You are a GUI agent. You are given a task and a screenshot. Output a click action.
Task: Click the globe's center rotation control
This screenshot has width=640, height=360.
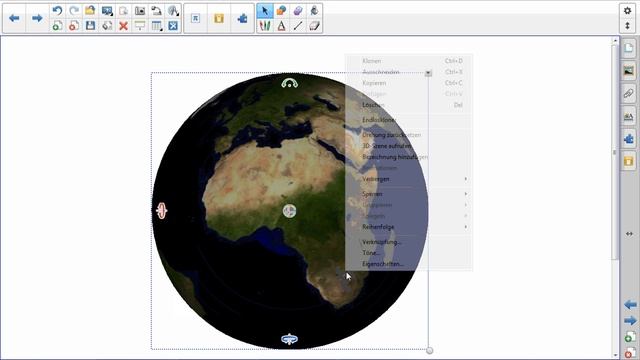click(289, 211)
